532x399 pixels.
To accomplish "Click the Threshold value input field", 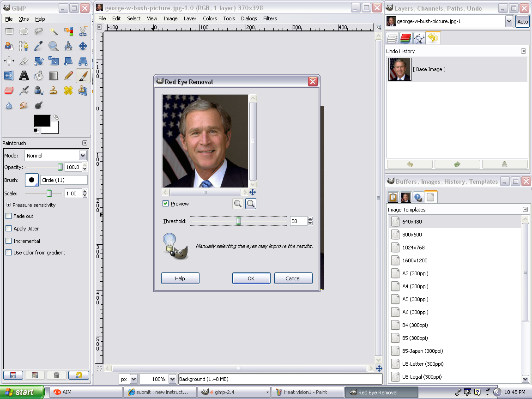I will pyautogui.click(x=299, y=221).
